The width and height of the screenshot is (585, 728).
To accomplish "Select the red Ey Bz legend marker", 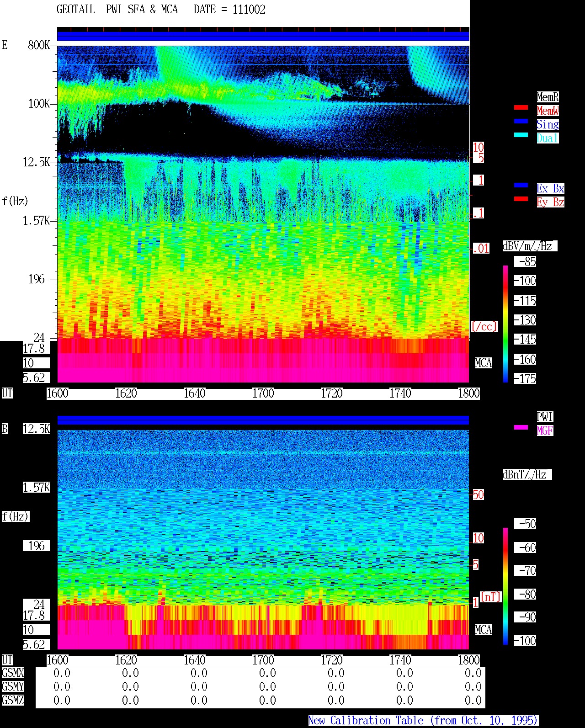I will (x=521, y=199).
